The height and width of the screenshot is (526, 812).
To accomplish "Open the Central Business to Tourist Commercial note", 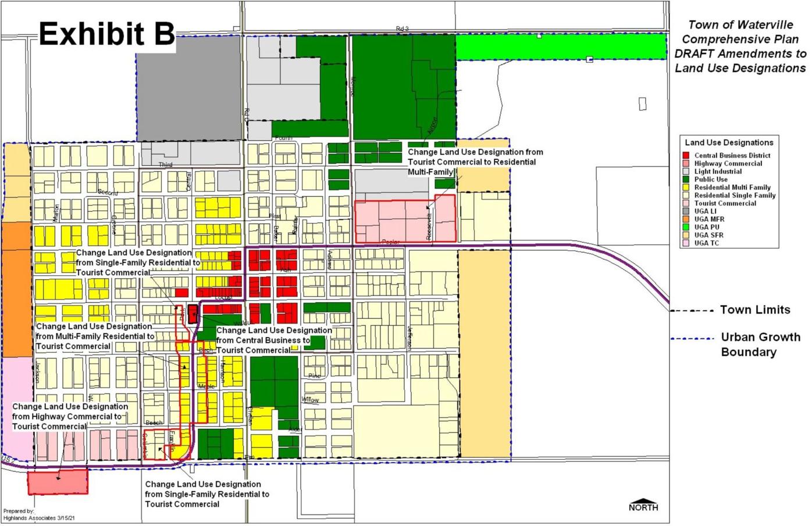I will click(x=269, y=340).
